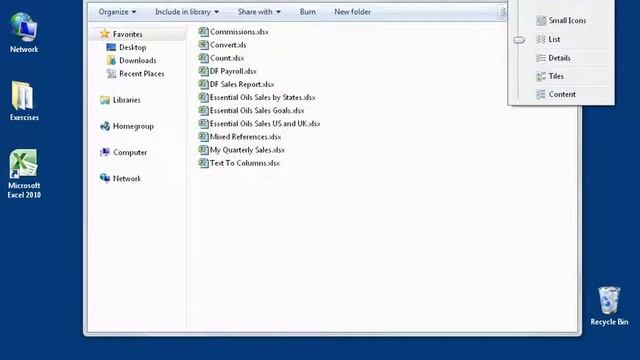
Task: Open the Include in library dropdown
Action: pos(187,12)
